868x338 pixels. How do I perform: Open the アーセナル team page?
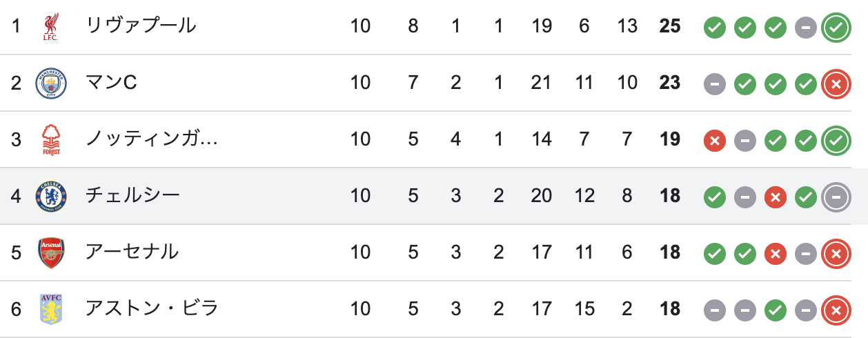click(x=132, y=252)
